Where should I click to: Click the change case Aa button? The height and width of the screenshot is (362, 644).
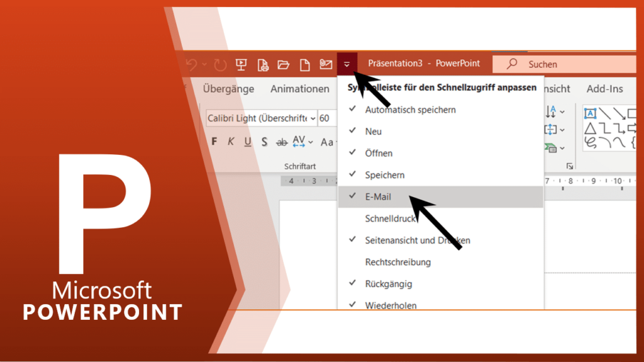coord(328,142)
